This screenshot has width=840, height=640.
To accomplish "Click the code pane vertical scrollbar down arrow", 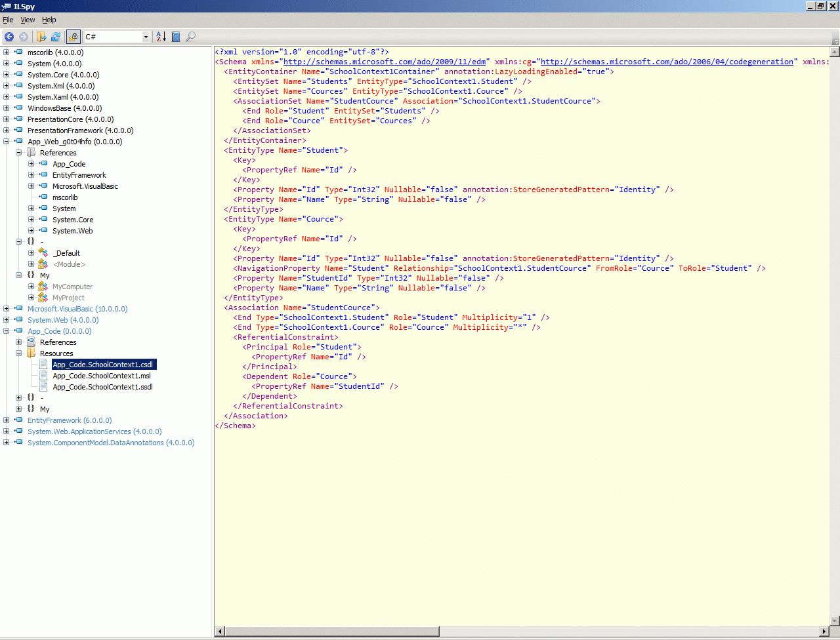I will click(835, 622).
